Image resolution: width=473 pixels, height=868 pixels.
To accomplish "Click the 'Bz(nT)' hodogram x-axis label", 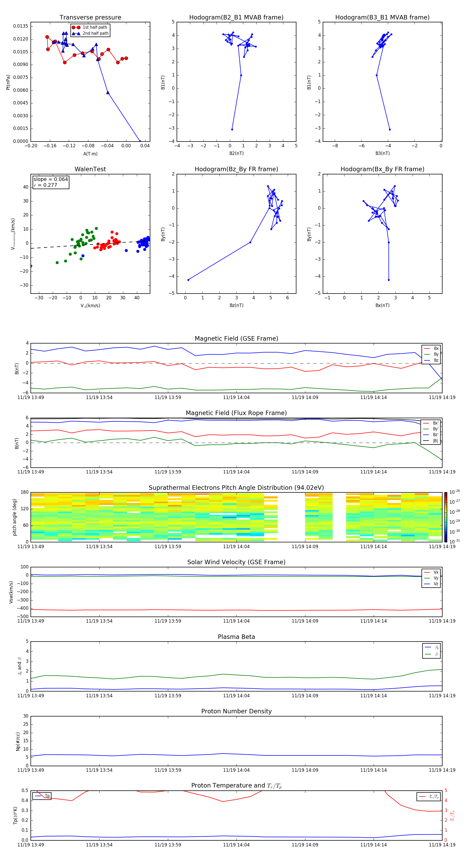I will 236,305.
